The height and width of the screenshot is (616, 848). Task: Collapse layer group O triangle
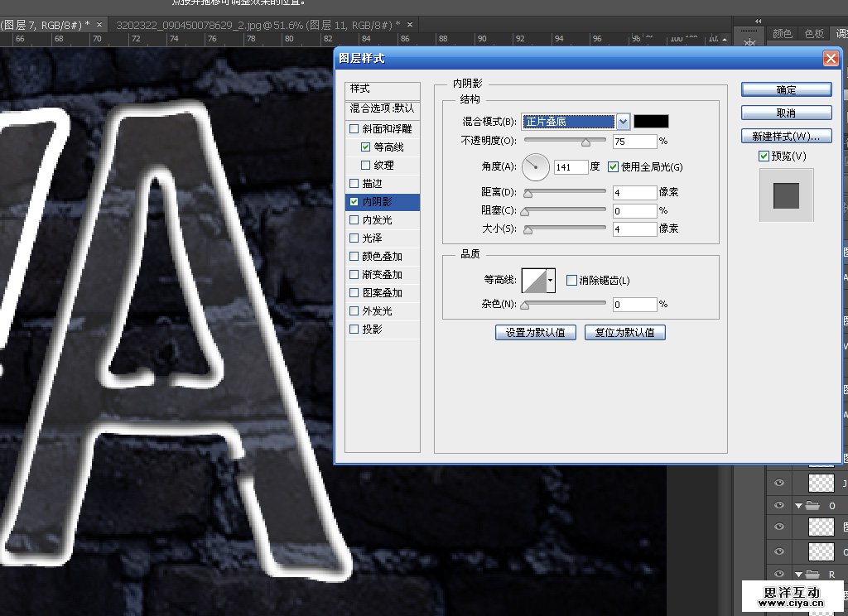(x=799, y=506)
